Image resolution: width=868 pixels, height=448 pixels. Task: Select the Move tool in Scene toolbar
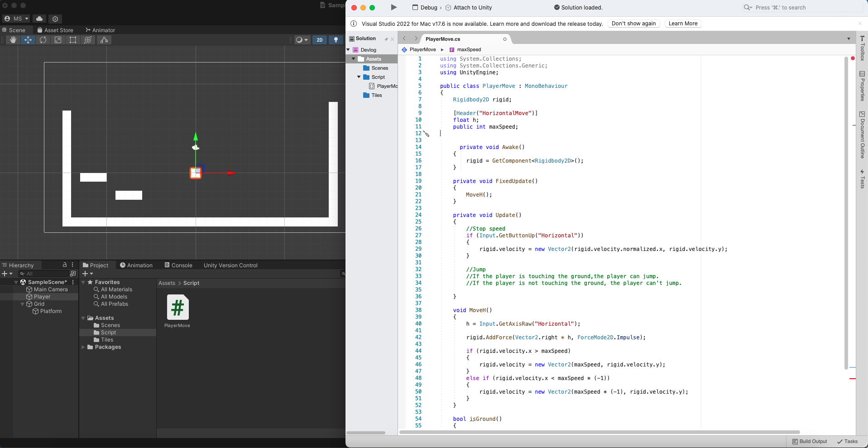coord(28,40)
